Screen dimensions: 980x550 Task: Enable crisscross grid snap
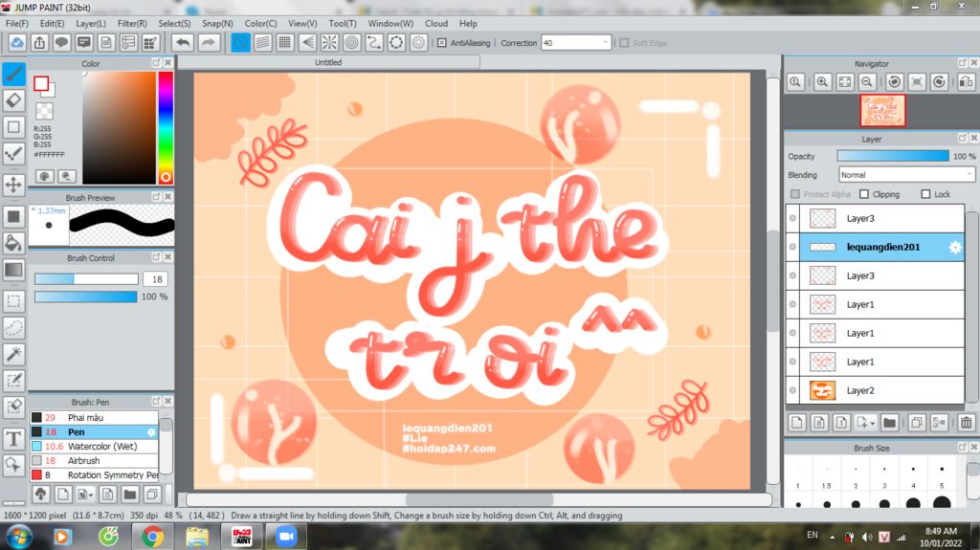(x=285, y=42)
